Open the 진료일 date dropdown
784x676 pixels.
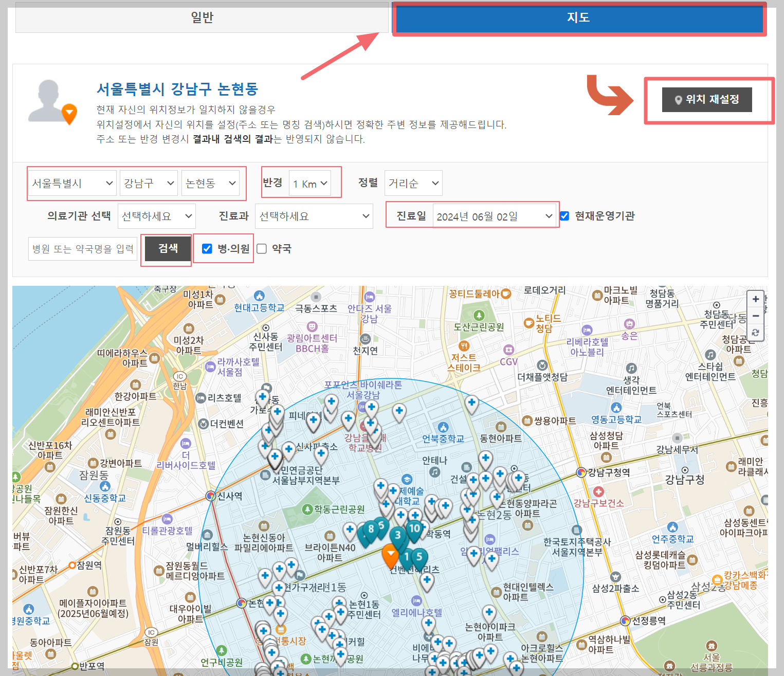[494, 216]
